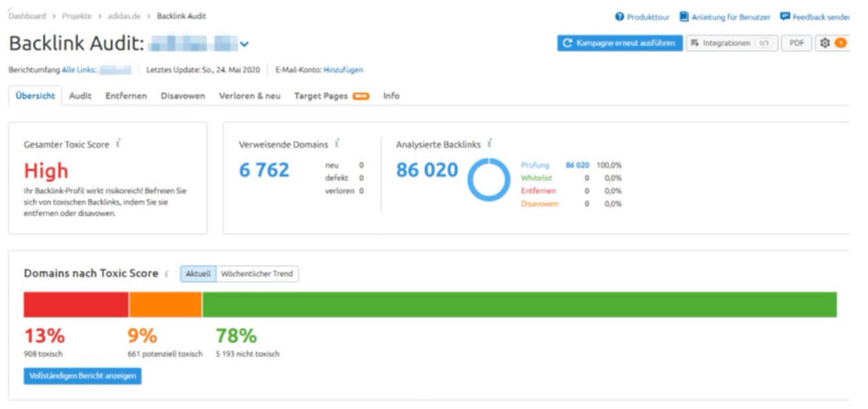Image resolution: width=868 pixels, height=409 pixels.
Task: Show info for Domains nach Toxic Score
Action: [x=167, y=274]
